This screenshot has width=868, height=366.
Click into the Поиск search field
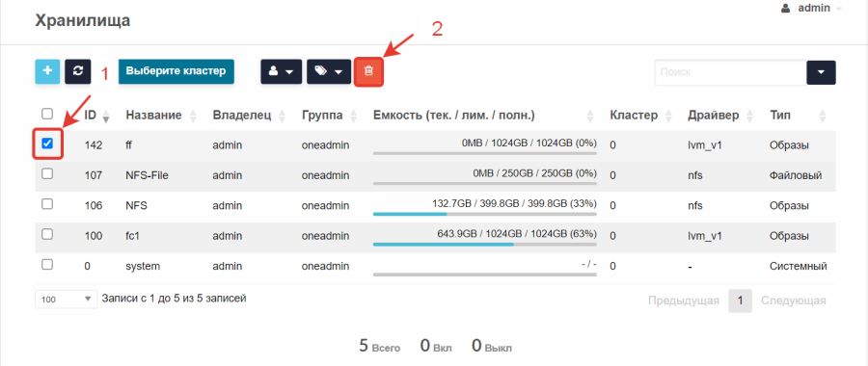click(x=730, y=72)
